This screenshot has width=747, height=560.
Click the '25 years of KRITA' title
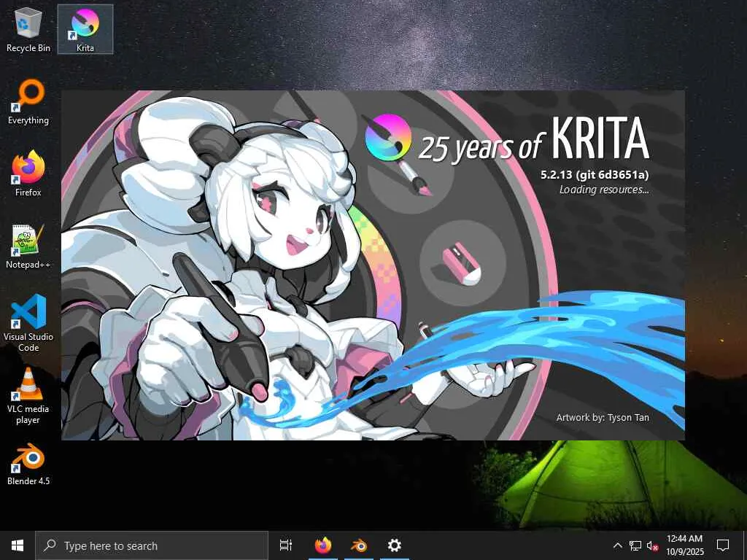[x=534, y=138]
